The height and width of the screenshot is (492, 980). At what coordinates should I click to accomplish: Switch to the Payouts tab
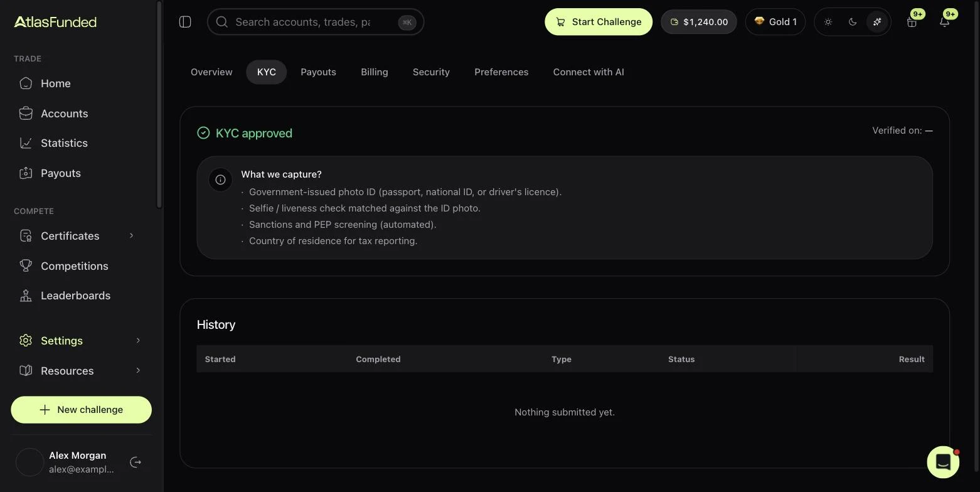click(x=318, y=72)
